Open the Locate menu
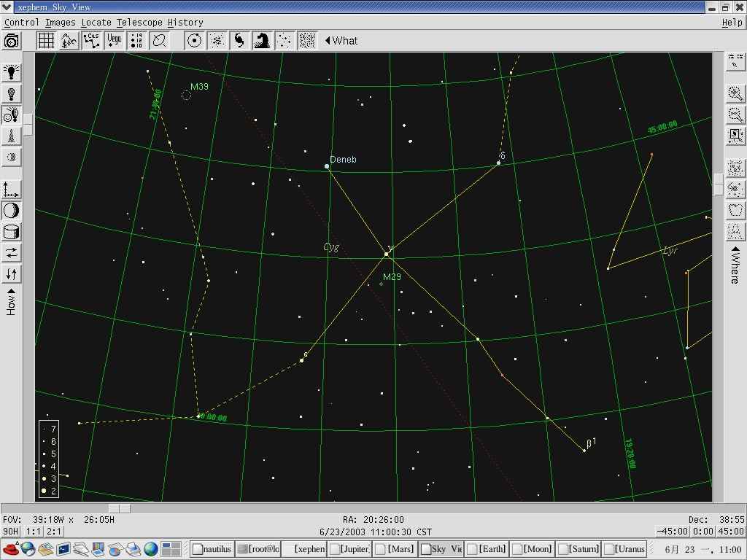747x560 pixels. tap(96, 23)
